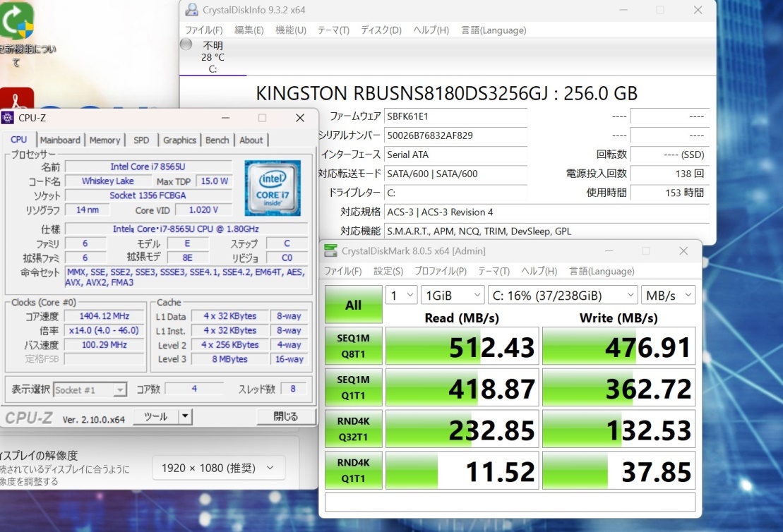The height and width of the screenshot is (532, 783).
Task: Open the red Adobe desktop shortcut icon
Action: pyautogui.click(x=16, y=98)
